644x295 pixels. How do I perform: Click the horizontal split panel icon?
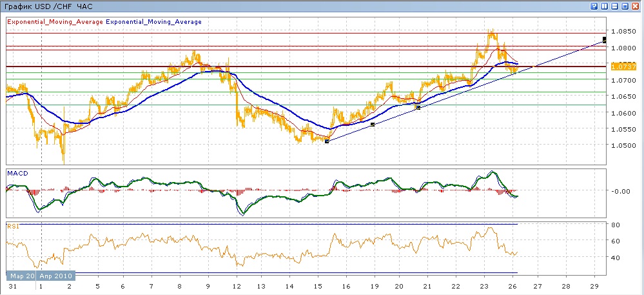[x=614, y=6]
